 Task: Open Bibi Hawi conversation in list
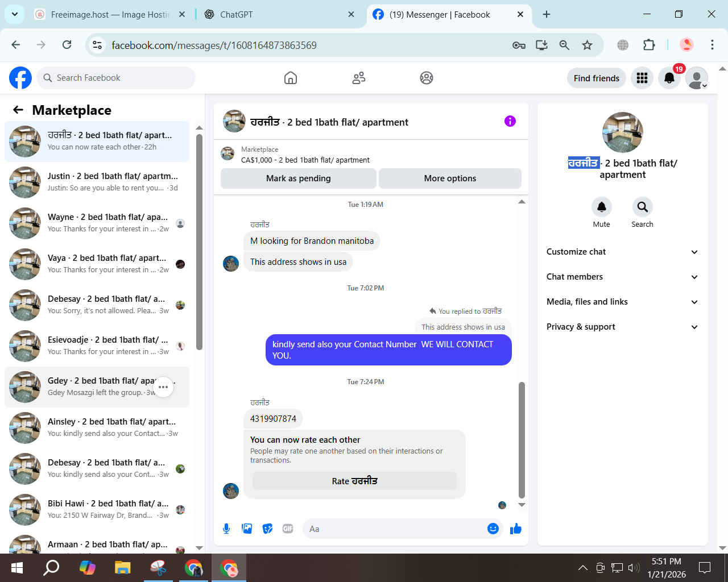tap(97, 510)
